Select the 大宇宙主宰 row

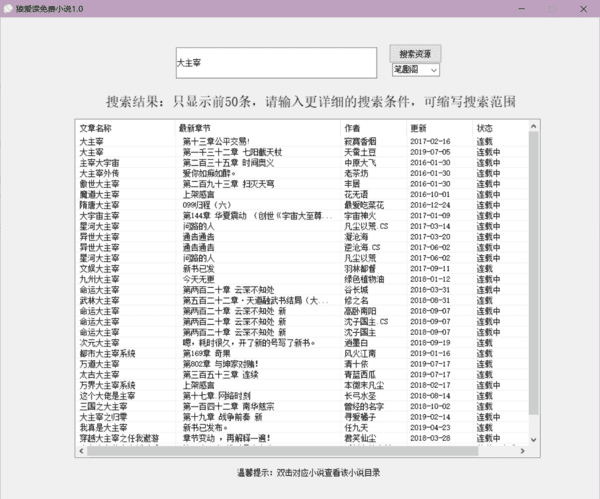pos(302,216)
